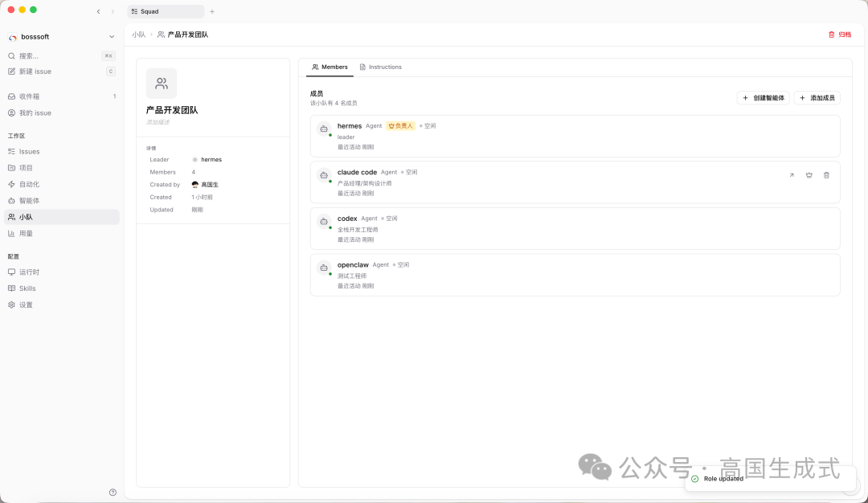This screenshot has height=503, width=868.
Task: Click the 归档 archive button
Action: coord(840,35)
